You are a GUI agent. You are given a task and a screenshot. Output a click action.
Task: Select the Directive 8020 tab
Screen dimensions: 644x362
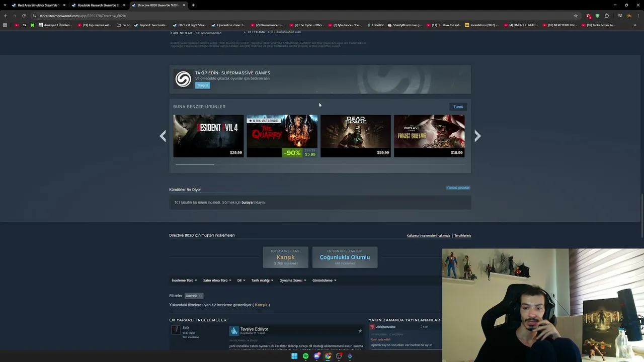point(159,5)
